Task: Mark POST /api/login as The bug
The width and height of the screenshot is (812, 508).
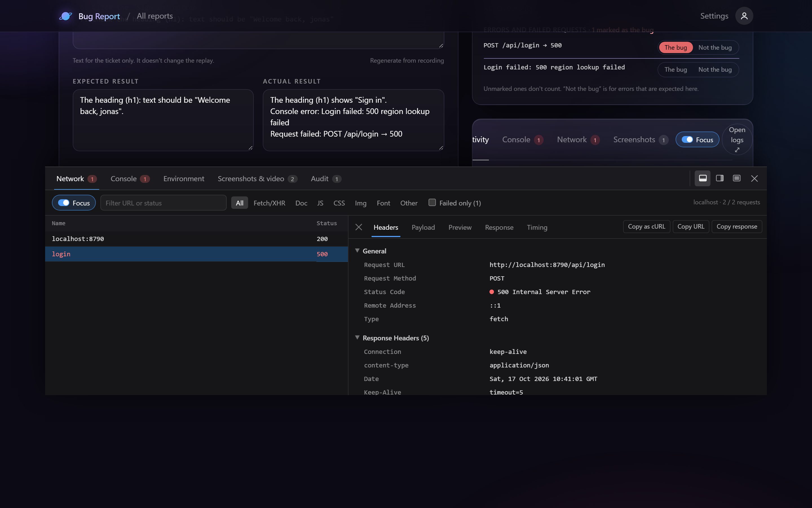Action: (x=676, y=47)
